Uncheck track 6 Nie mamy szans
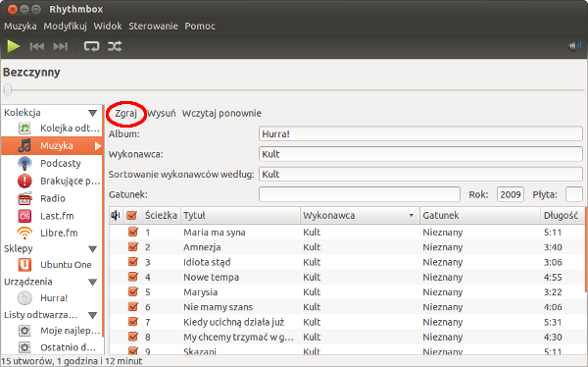Viewport: 588px width, 367px height. click(x=132, y=307)
